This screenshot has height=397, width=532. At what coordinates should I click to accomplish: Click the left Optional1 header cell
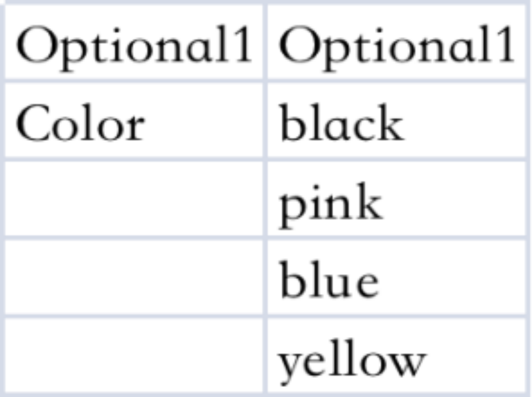pyautogui.click(x=133, y=43)
